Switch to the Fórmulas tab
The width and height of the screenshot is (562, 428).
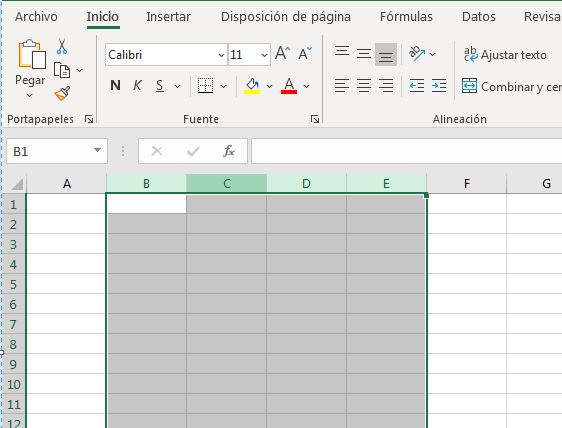click(x=406, y=16)
